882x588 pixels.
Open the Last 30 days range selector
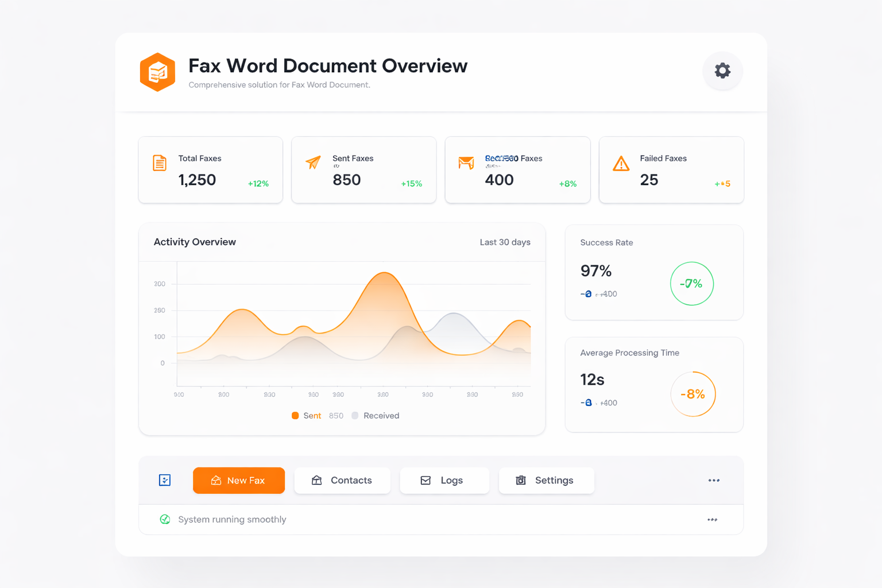(505, 242)
